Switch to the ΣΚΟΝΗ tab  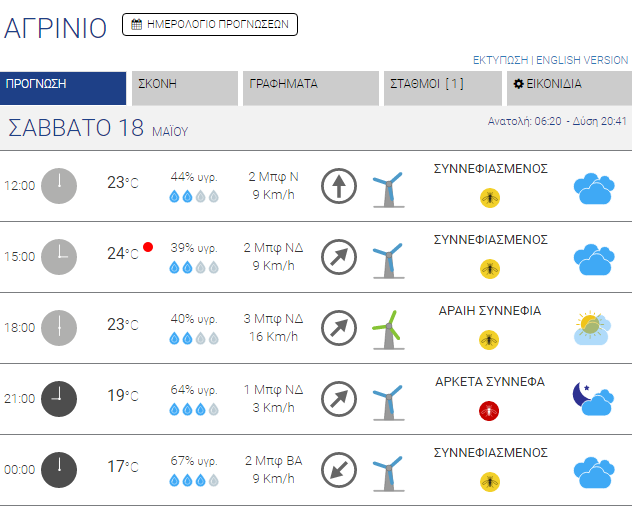coord(184,88)
